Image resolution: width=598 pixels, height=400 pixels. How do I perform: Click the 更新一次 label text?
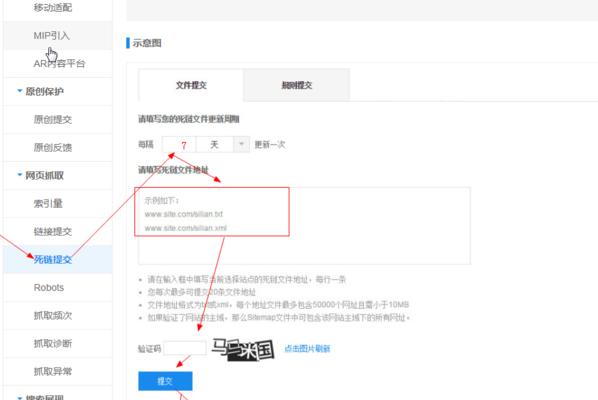[270, 145]
